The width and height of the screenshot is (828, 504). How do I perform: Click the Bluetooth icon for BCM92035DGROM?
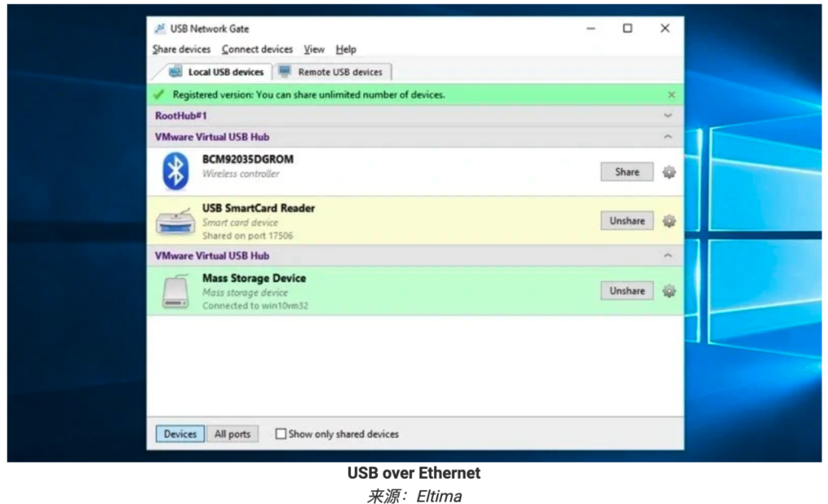pos(176,171)
